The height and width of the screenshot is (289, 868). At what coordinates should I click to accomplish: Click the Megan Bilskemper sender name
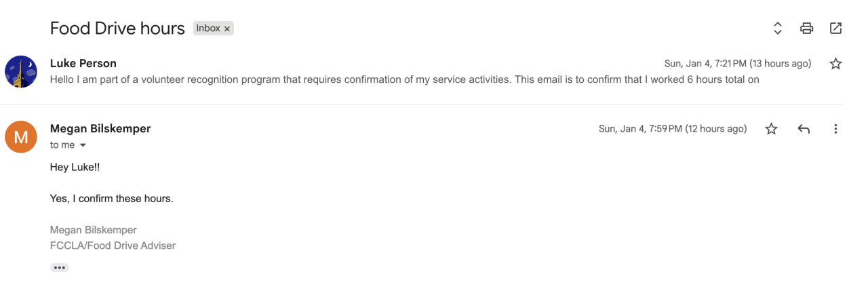tap(100, 128)
